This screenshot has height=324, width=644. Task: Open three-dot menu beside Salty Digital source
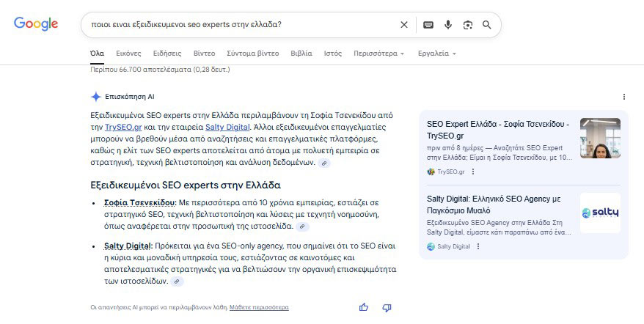478,246
